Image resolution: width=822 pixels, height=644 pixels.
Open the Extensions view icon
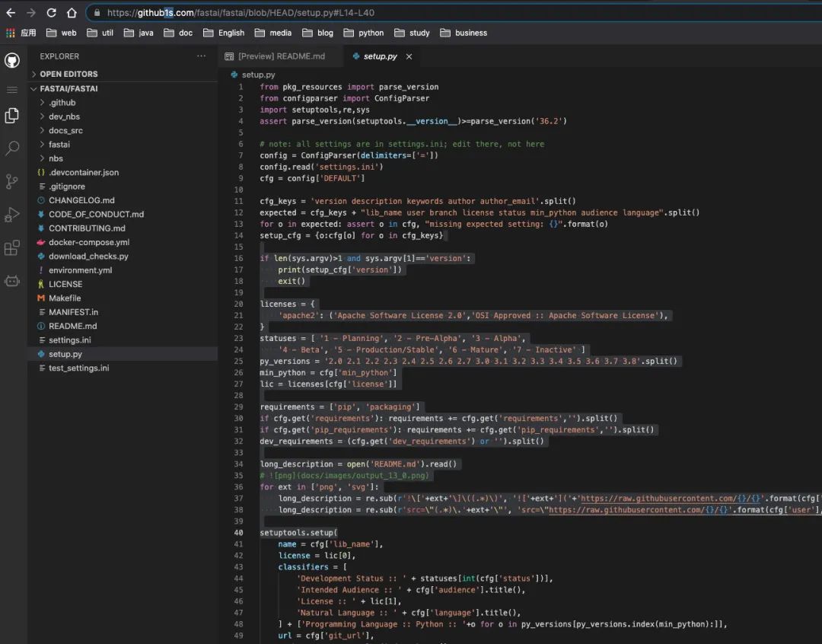12,248
